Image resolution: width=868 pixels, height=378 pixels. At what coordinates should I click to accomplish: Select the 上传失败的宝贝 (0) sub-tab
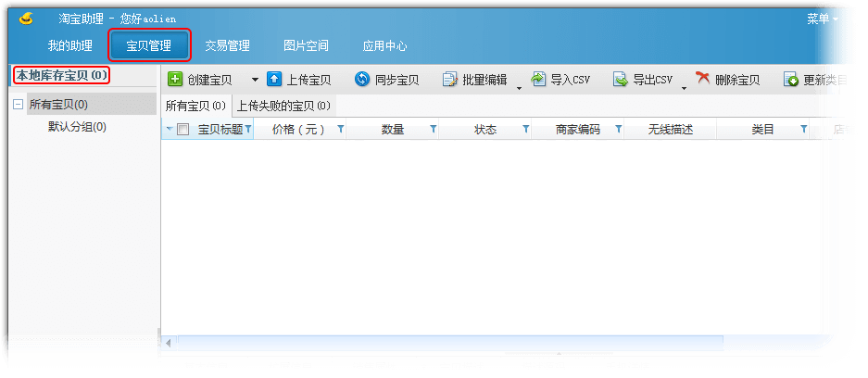284,106
